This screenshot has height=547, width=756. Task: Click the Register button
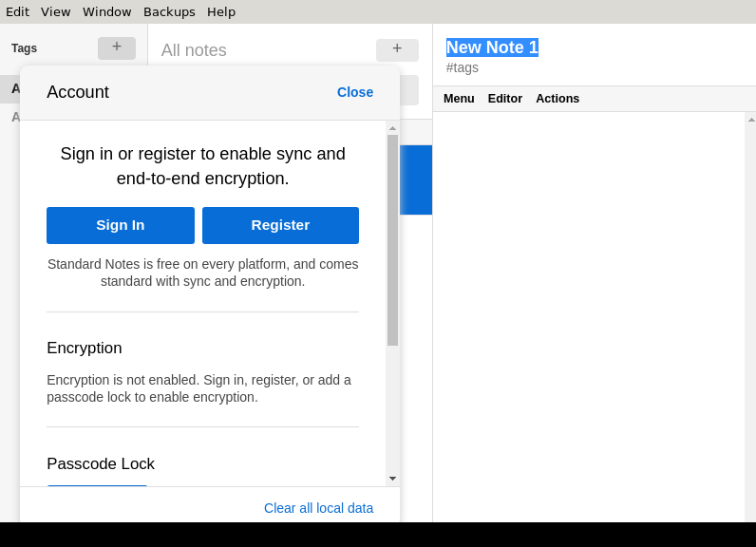pyautogui.click(x=280, y=225)
